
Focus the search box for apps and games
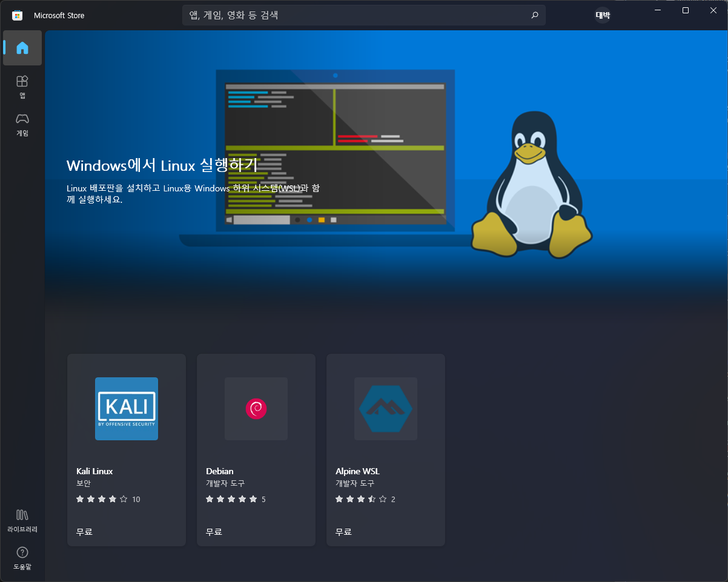tap(363, 15)
